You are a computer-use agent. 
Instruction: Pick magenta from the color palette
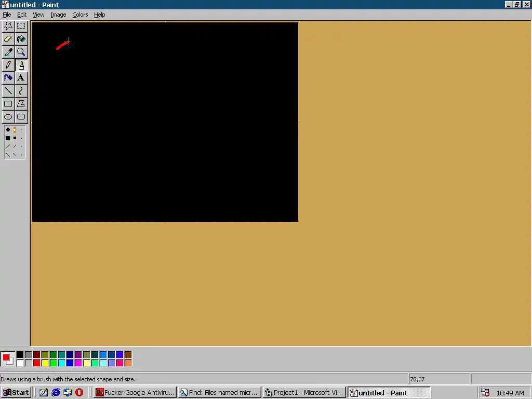point(78,363)
